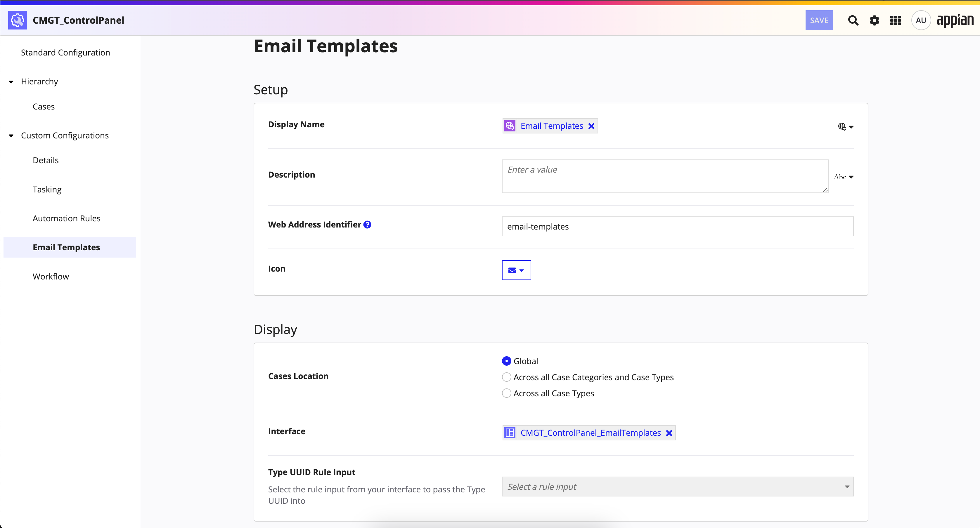Open the Abc description type dropdown
Screen dimensions: 980x528
(x=844, y=177)
